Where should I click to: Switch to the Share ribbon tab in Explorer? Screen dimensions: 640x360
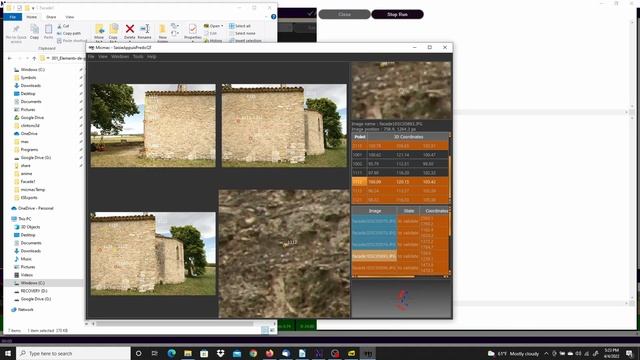(x=51, y=17)
